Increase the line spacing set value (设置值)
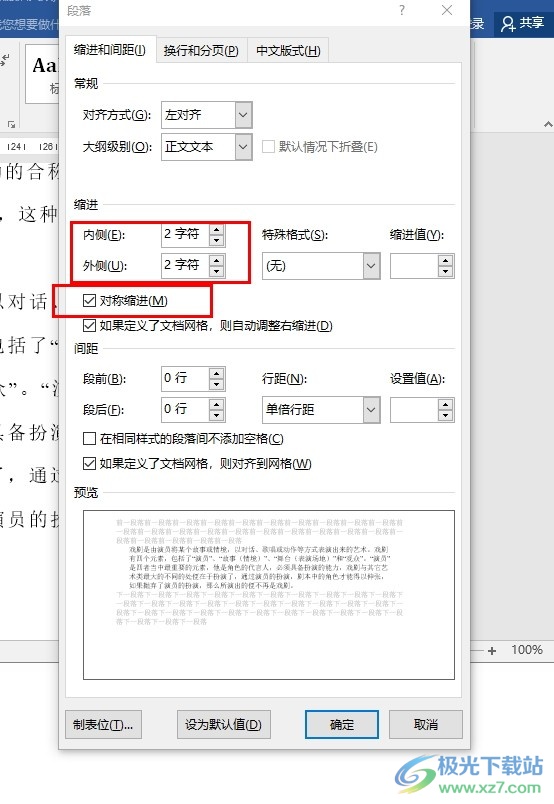This screenshot has height=804, width=554. (x=445, y=405)
